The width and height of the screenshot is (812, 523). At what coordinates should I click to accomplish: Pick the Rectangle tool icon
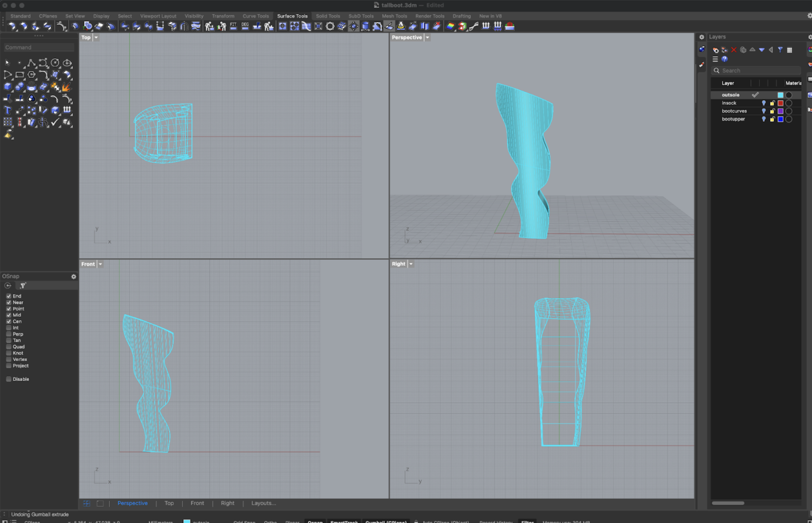coord(19,75)
